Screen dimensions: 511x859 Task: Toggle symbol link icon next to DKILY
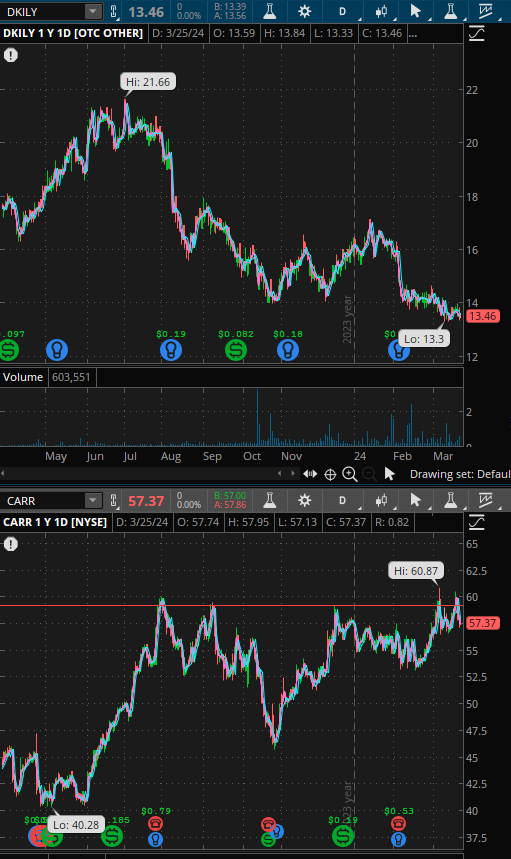point(113,11)
